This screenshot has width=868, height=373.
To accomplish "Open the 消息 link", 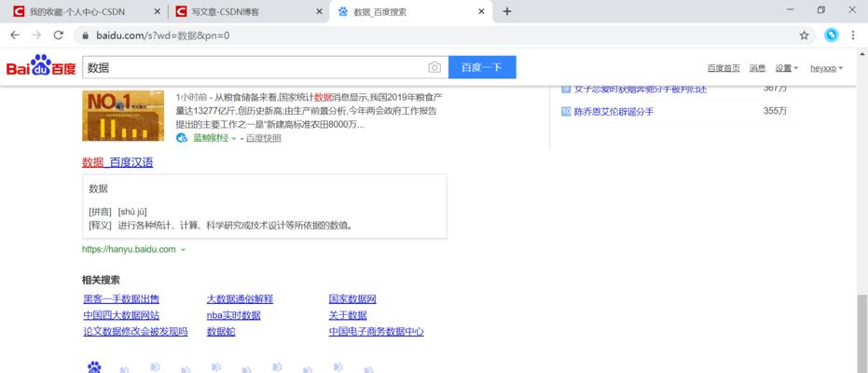I will coord(757,69).
